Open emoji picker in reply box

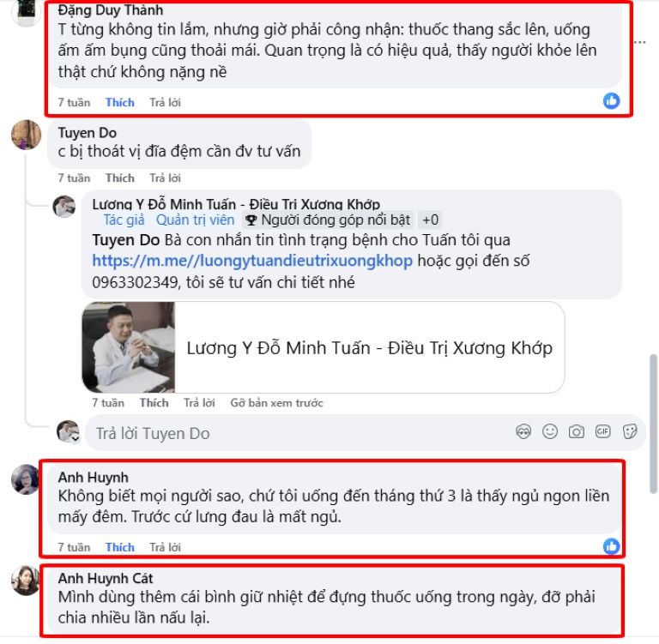(550, 431)
